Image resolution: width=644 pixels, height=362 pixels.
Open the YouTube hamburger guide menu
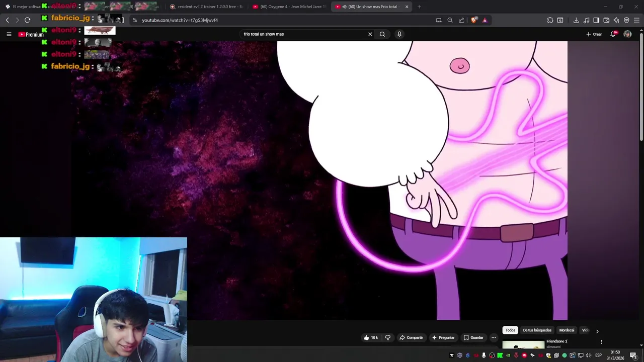9,34
